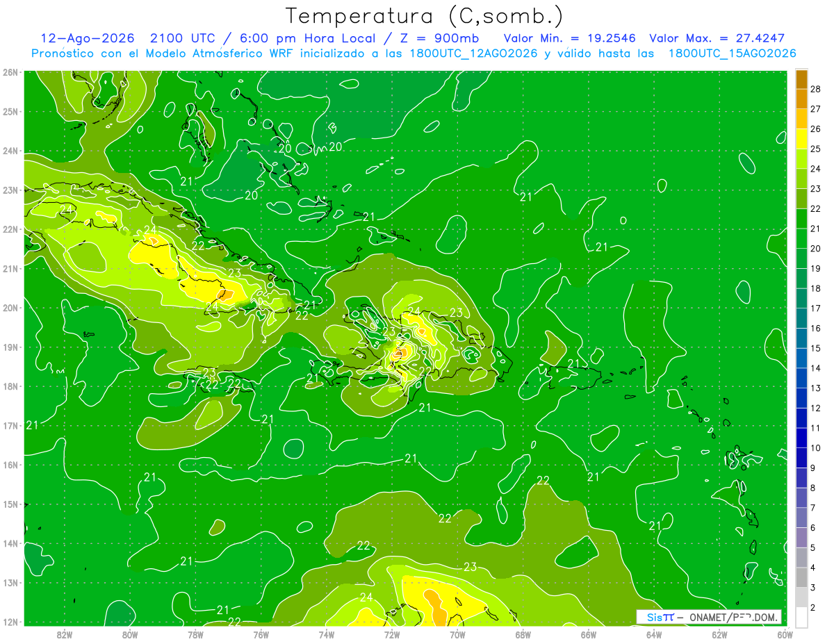Click the "66W" longitude axis label
The height and width of the screenshot is (644, 834).
tap(589, 634)
